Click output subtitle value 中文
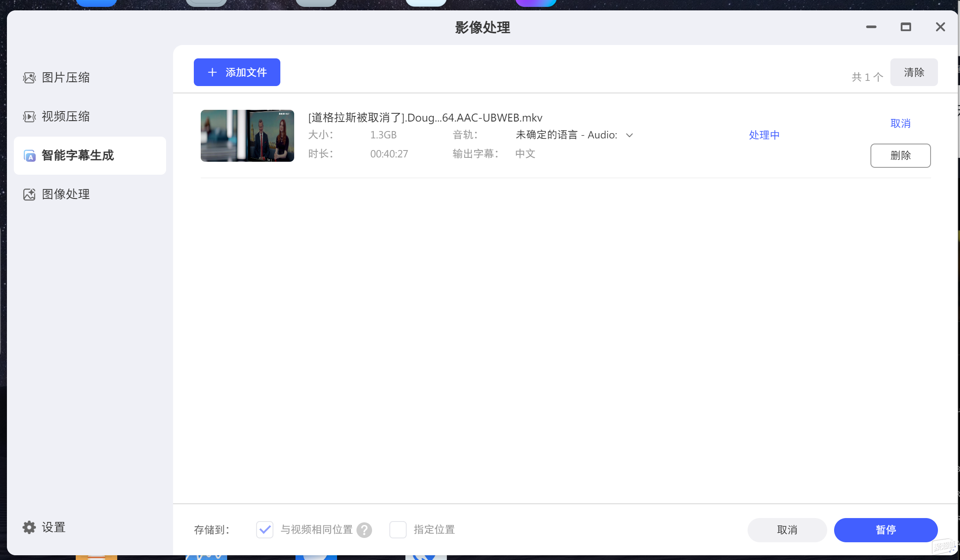The image size is (960, 560). (525, 154)
